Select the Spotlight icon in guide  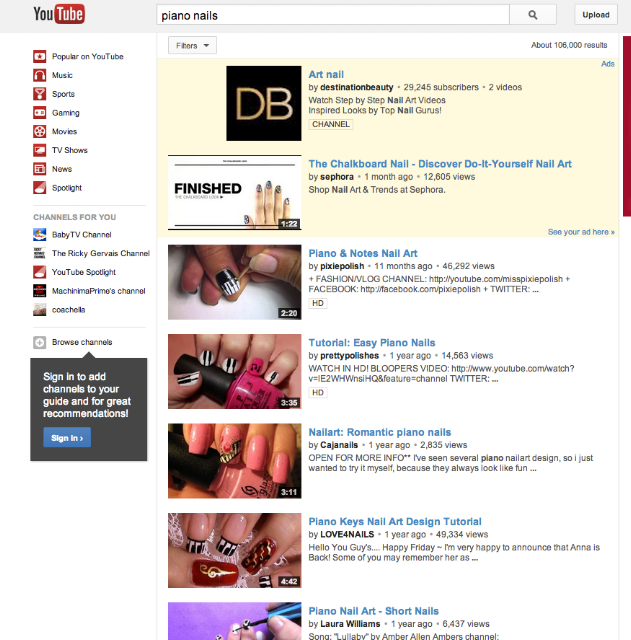(x=40, y=188)
